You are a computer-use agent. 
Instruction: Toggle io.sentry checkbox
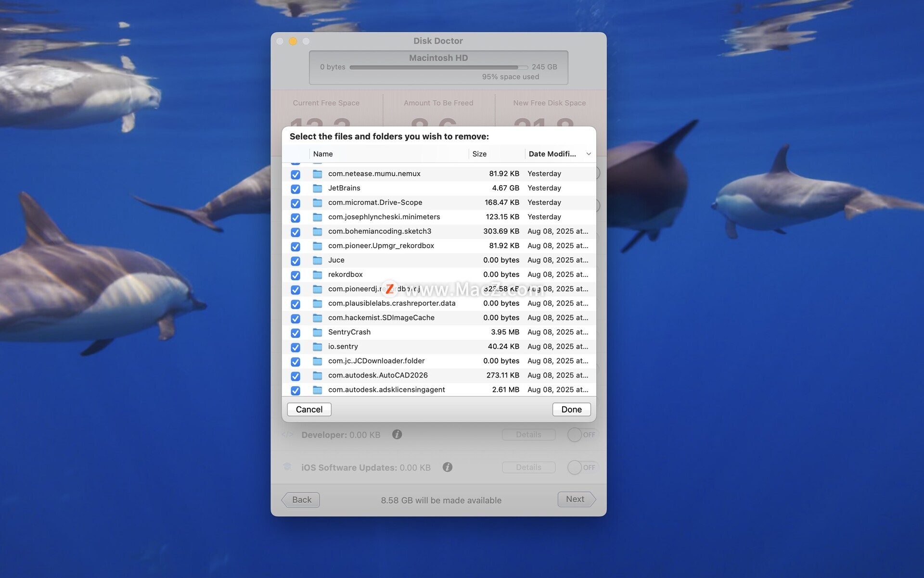[x=295, y=347]
